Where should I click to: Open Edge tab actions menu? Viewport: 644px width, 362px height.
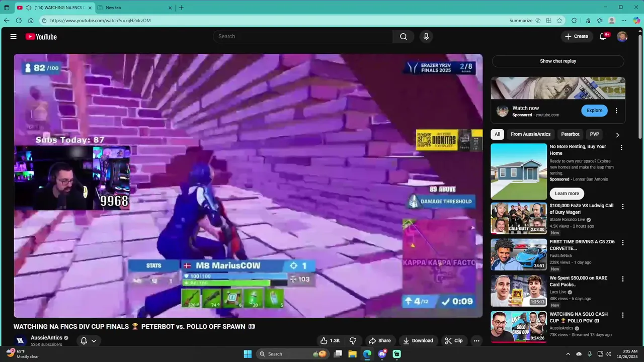pyautogui.click(x=7, y=8)
